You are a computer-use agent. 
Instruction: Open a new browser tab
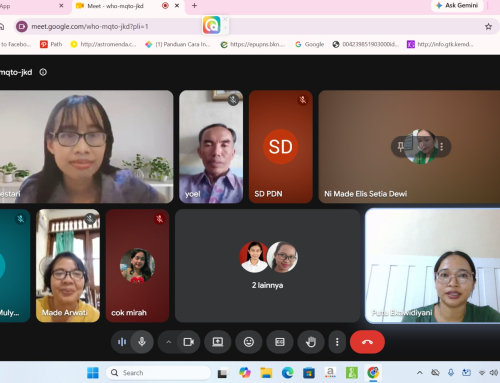(x=194, y=6)
